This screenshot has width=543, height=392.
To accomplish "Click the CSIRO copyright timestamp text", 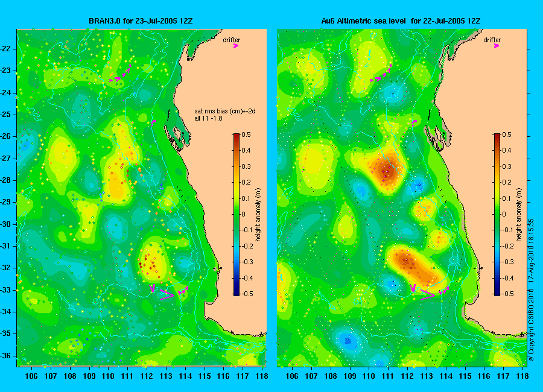I will [532, 290].
